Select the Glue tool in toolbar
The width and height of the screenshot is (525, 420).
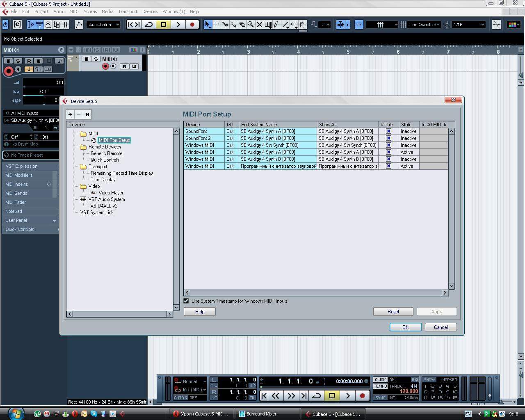click(233, 25)
